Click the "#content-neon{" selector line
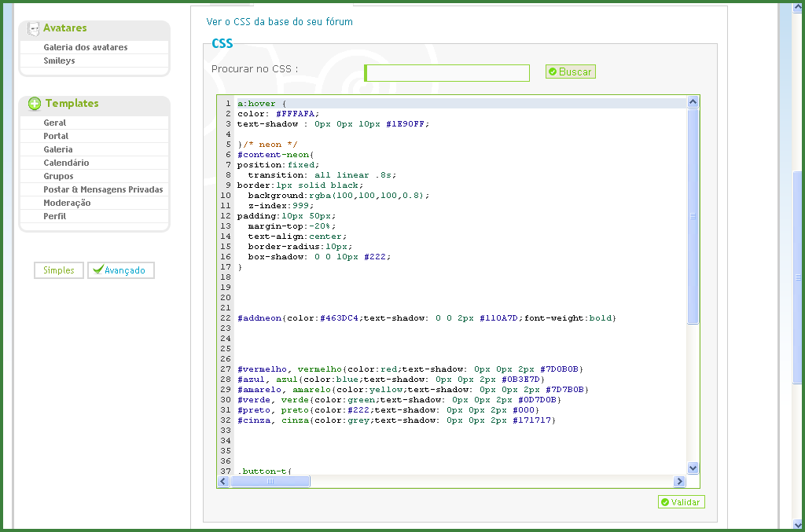Viewport: 805px width, 532px height. 275,155
